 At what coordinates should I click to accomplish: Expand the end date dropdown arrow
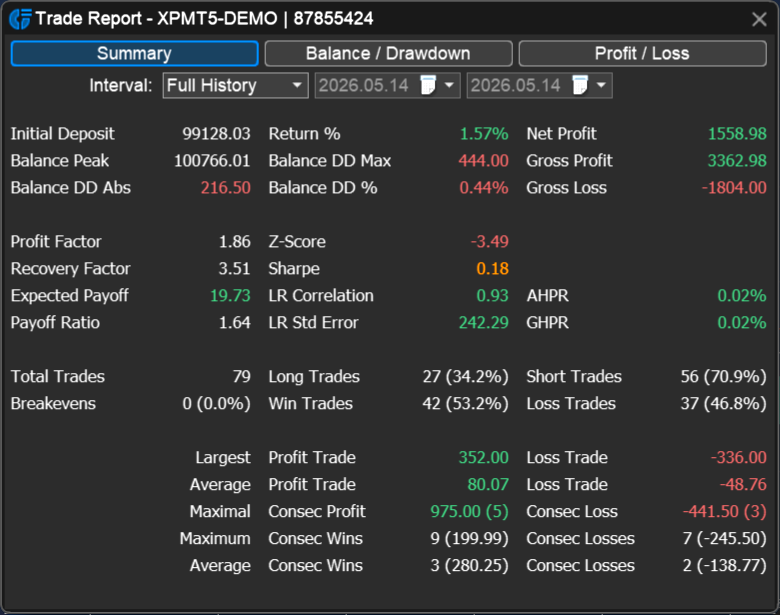(601, 85)
